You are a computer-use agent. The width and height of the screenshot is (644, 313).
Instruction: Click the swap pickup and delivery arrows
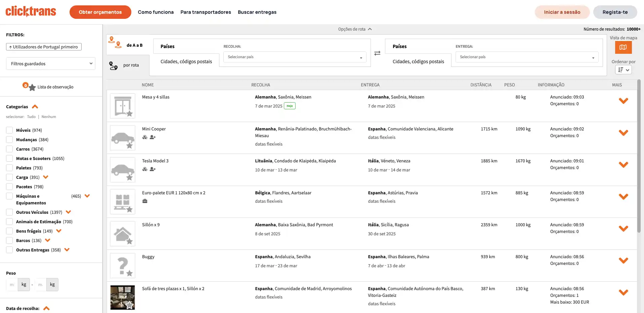click(377, 53)
